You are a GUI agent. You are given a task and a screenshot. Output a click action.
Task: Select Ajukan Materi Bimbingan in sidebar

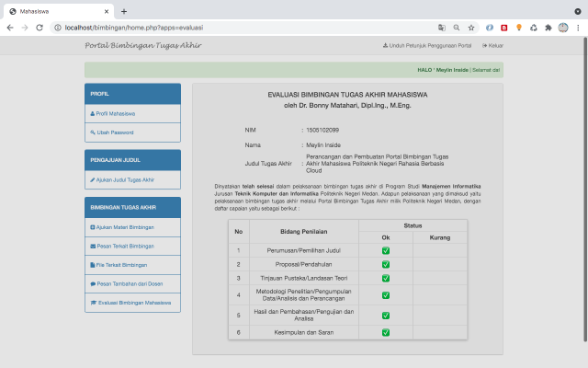click(x=126, y=226)
